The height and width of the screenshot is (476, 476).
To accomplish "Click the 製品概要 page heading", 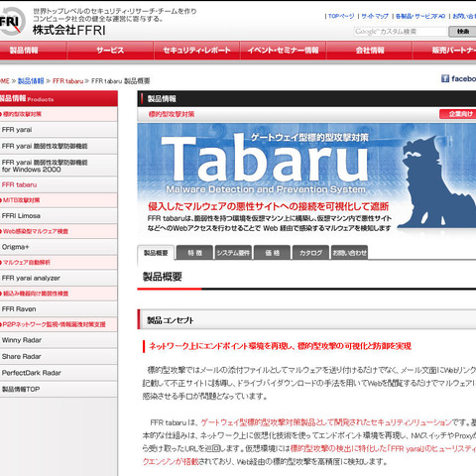I will pyautogui.click(x=163, y=277).
